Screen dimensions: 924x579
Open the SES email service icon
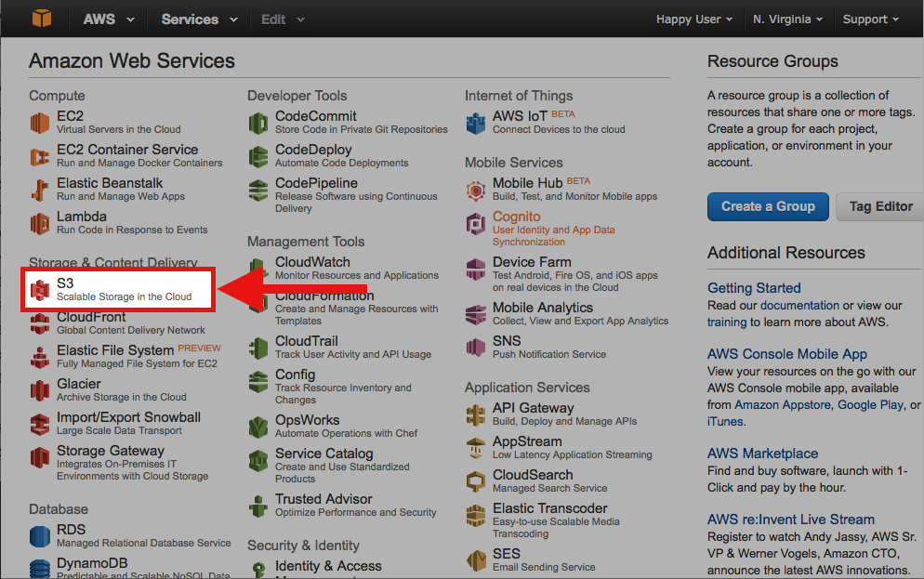pos(476,560)
